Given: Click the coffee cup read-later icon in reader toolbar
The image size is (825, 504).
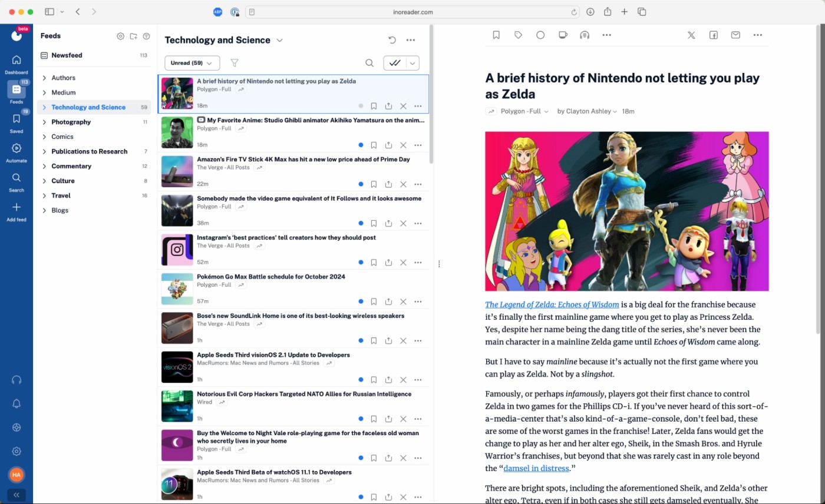Looking at the screenshot, I should [563, 35].
